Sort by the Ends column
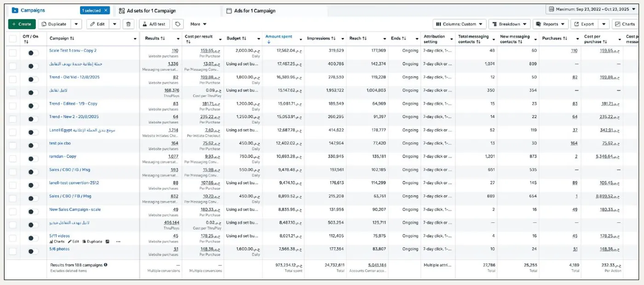This screenshot has width=644, height=285. [x=404, y=39]
